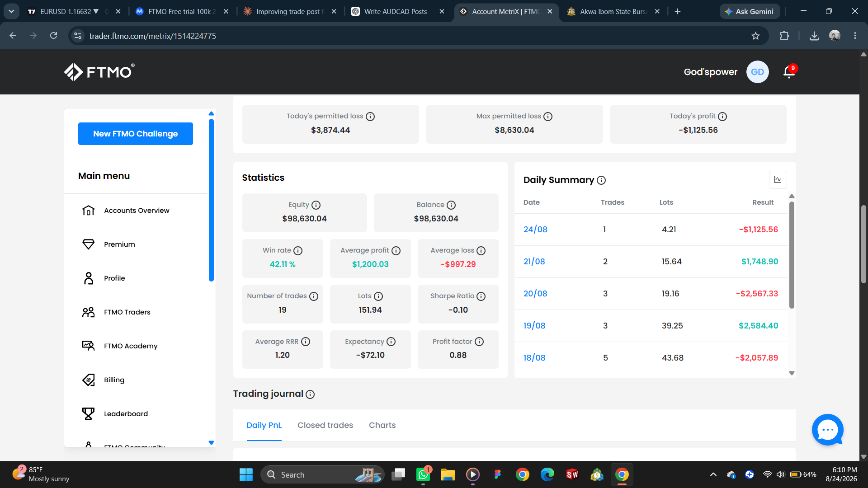Open the GD profile avatar
This screenshot has width=868, height=488.
tap(757, 72)
